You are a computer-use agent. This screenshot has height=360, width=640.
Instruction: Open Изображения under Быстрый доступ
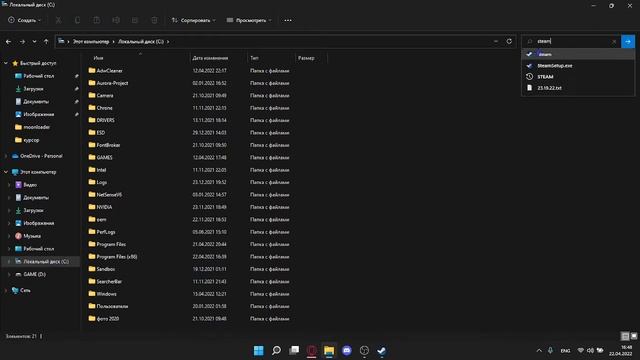[38, 114]
